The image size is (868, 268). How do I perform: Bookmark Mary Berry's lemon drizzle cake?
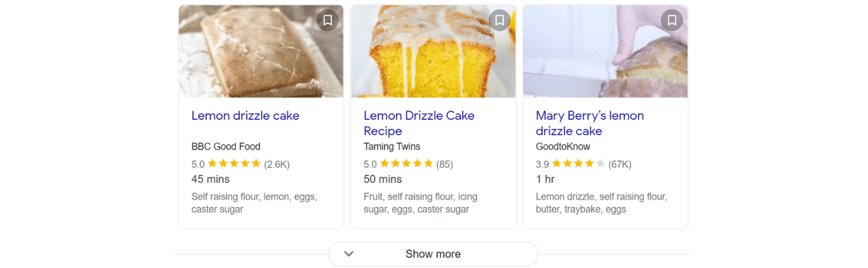(671, 20)
